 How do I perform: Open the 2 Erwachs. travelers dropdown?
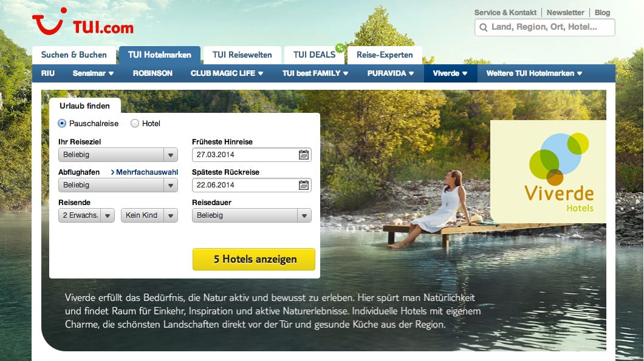click(86, 215)
